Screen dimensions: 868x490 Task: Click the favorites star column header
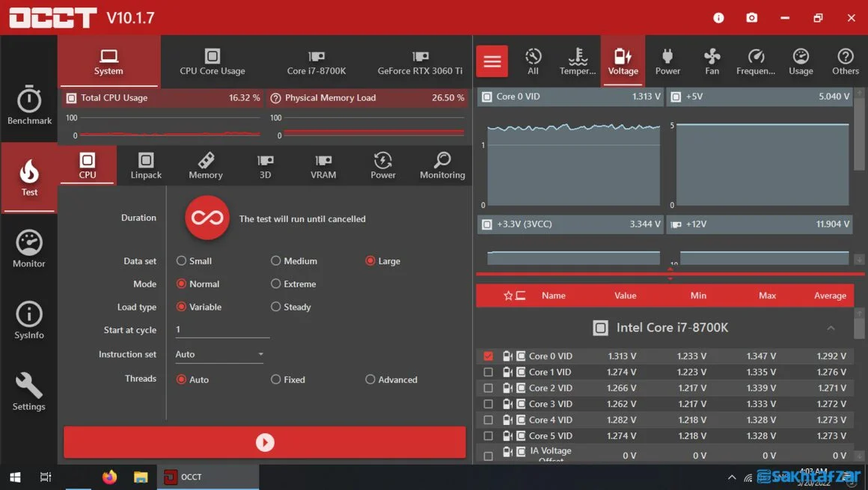(x=507, y=295)
